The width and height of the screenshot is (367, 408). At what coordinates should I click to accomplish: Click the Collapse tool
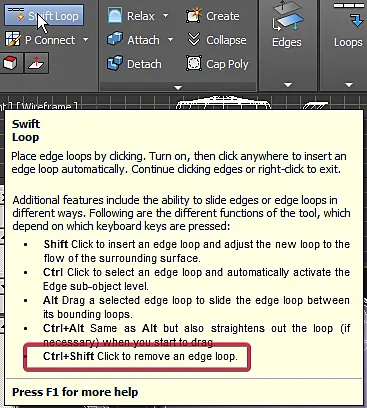coord(217,40)
